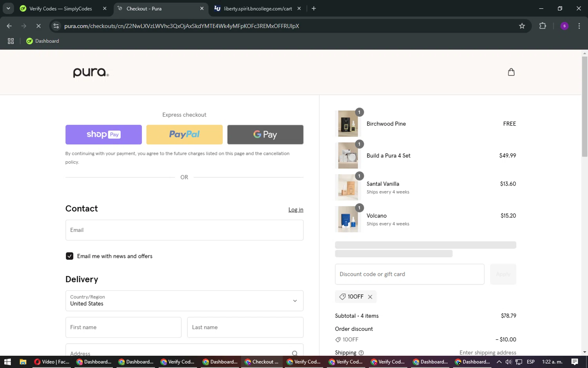Click the Apply discount button
The image size is (588, 368).
pos(503,274)
